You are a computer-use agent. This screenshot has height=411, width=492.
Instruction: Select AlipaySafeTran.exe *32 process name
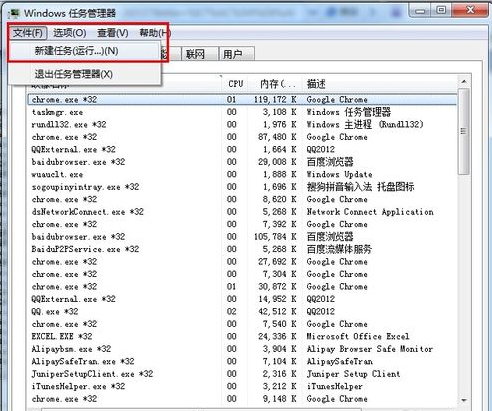[x=83, y=362]
